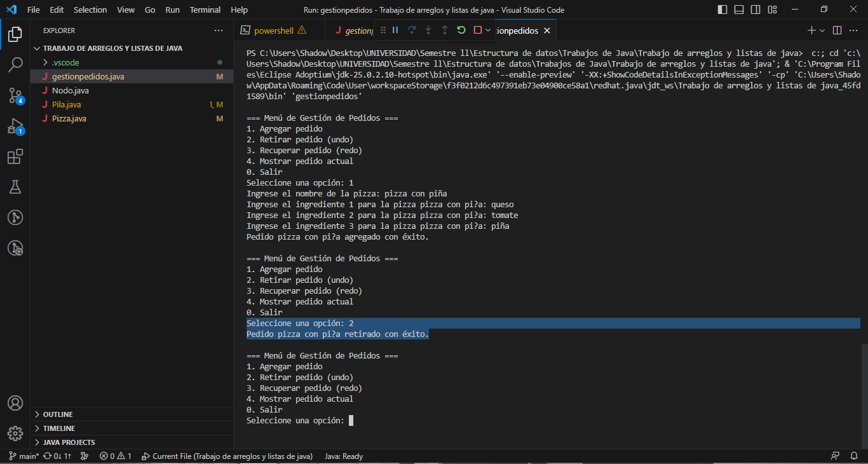Toggle the primary side bar layout

pyautogui.click(x=722, y=10)
